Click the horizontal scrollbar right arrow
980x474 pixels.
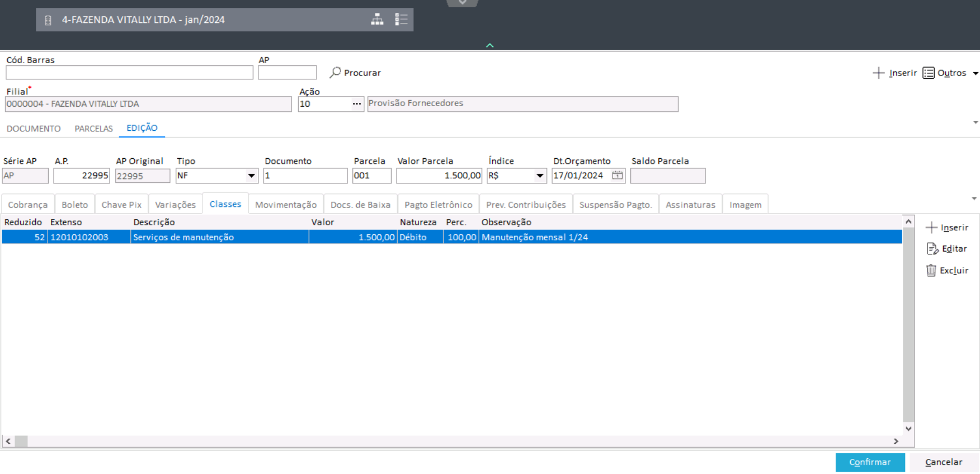896,441
